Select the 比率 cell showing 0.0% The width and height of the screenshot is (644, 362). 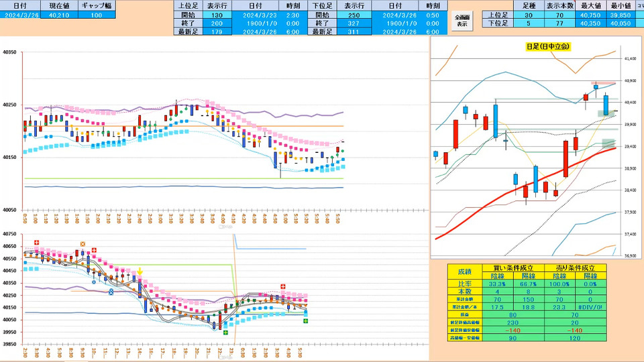[x=590, y=284]
